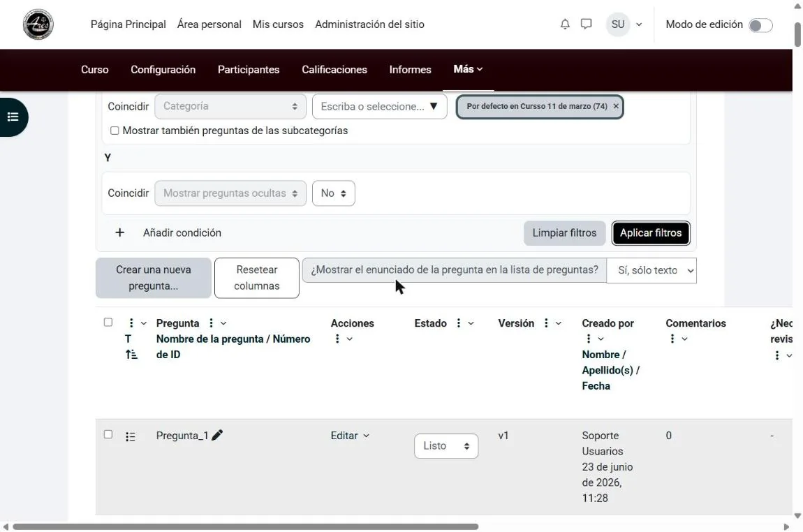The image size is (803, 532).
Task: Click question type icon of Pregunta_1
Action: [131, 437]
